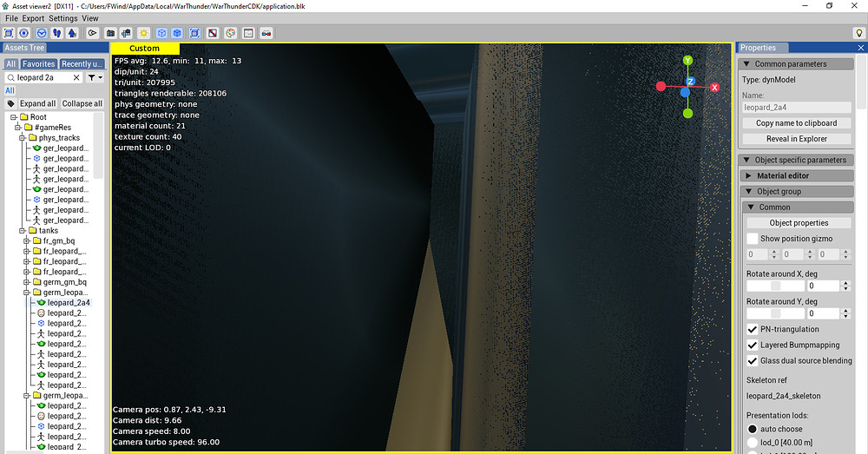Click the Rotate around X slider

[775, 286]
